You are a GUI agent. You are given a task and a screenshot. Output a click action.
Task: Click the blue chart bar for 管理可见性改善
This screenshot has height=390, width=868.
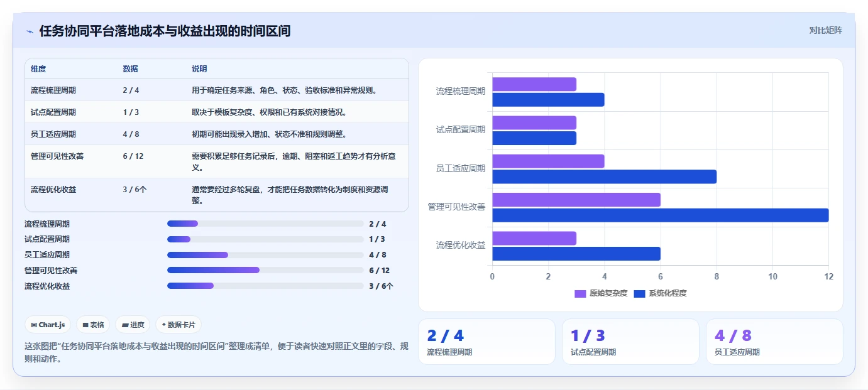pyautogui.click(x=660, y=215)
